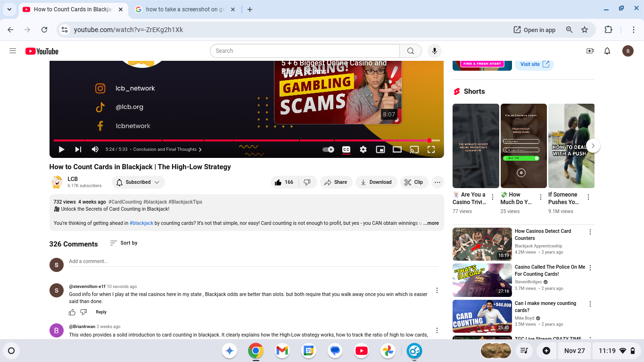Share the video
This screenshot has width=644, height=362.
coord(336,182)
